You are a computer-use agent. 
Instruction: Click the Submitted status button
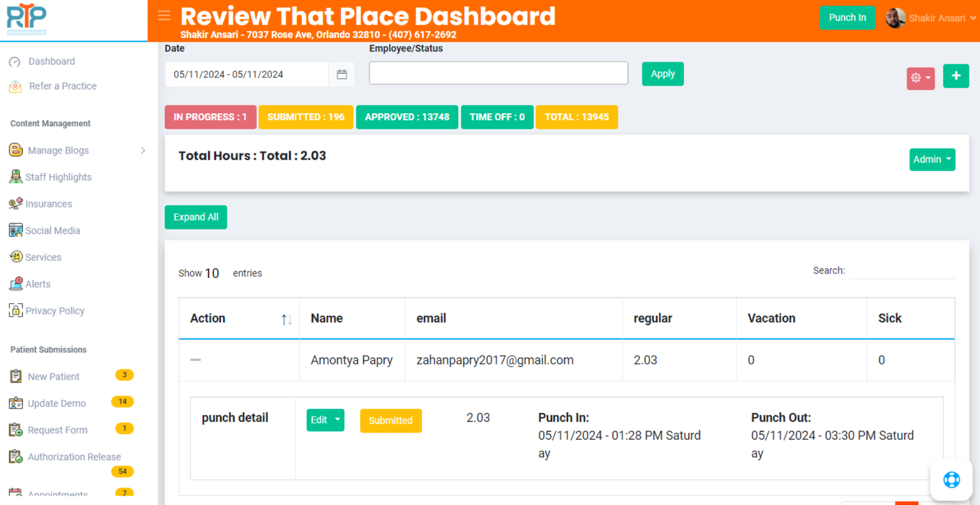[391, 421]
